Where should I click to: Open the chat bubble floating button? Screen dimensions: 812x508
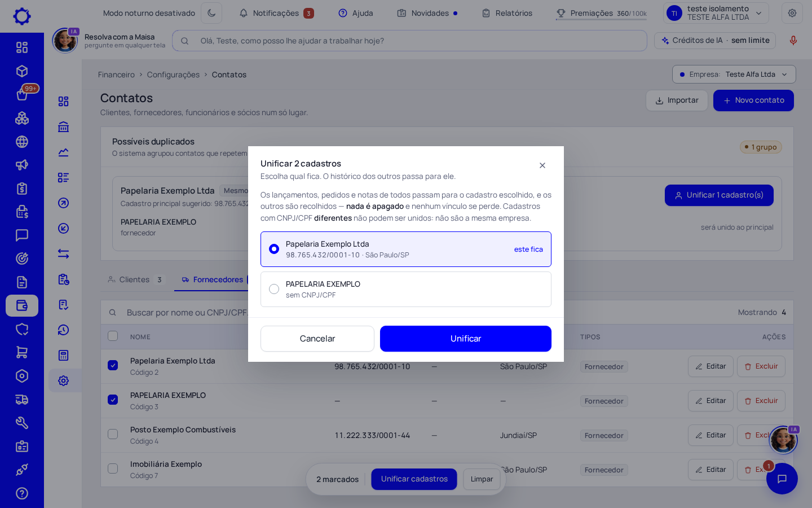782,479
